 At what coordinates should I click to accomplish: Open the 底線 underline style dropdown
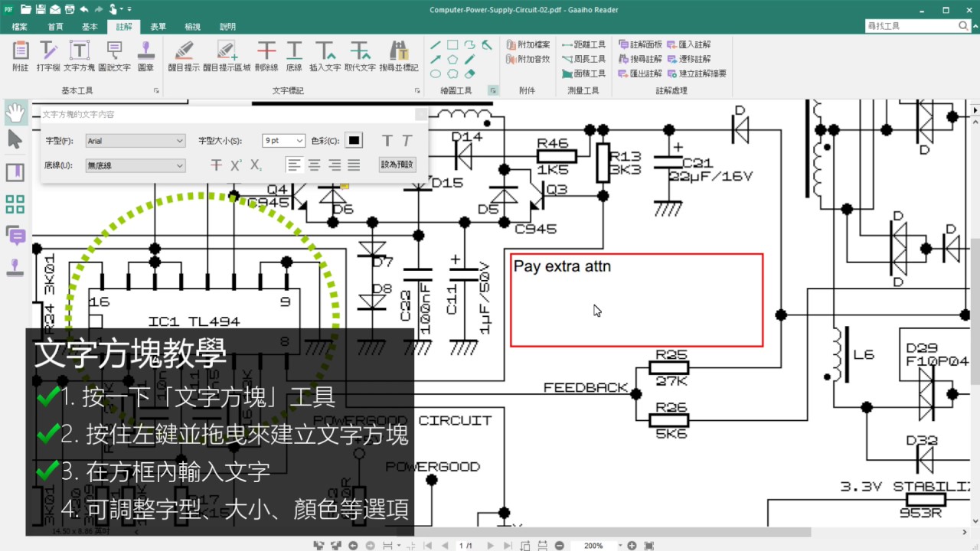click(x=135, y=165)
